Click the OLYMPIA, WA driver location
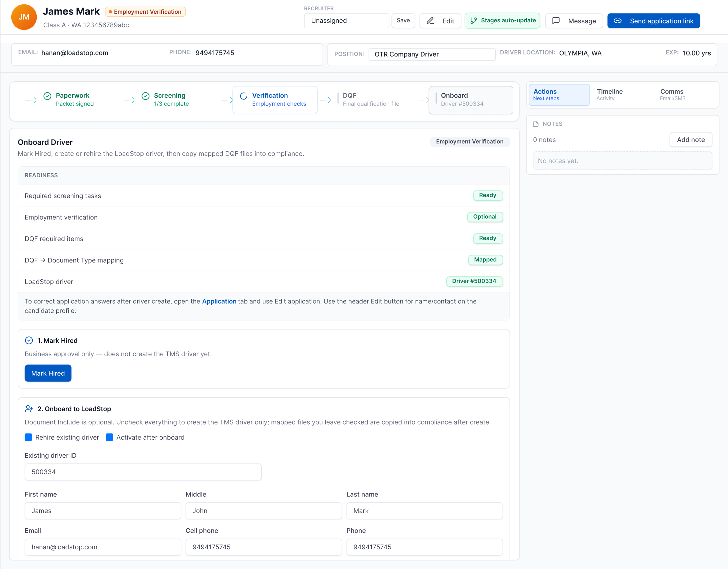 point(580,53)
